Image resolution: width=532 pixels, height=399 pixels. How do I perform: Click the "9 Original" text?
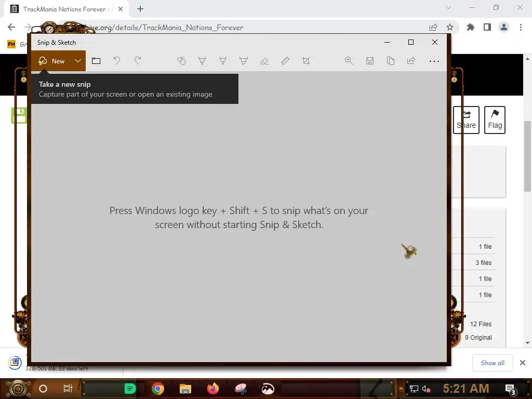pos(478,338)
